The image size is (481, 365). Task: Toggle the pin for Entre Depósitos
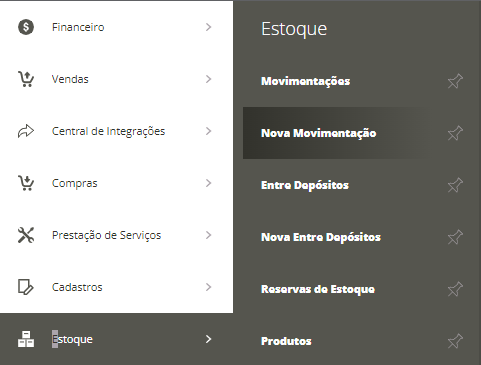click(x=455, y=185)
